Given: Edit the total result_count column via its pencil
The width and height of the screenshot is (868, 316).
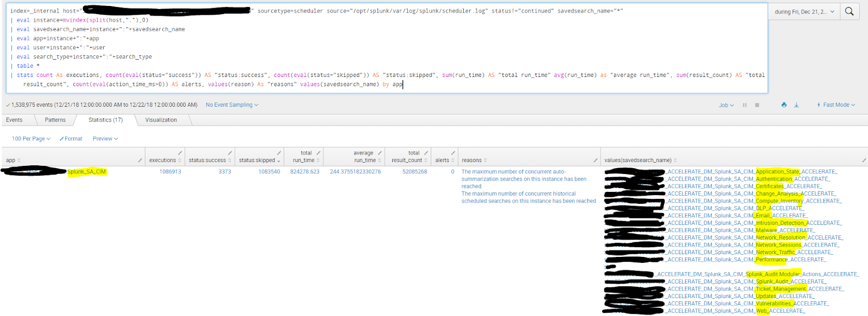Looking at the screenshot, I should click(426, 153).
